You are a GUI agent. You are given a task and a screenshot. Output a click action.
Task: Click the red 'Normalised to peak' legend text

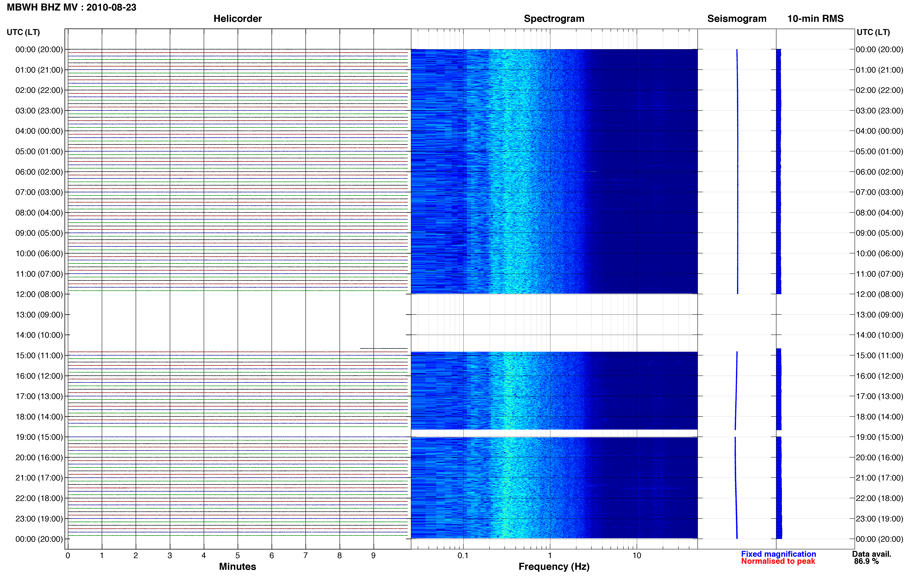click(778, 561)
